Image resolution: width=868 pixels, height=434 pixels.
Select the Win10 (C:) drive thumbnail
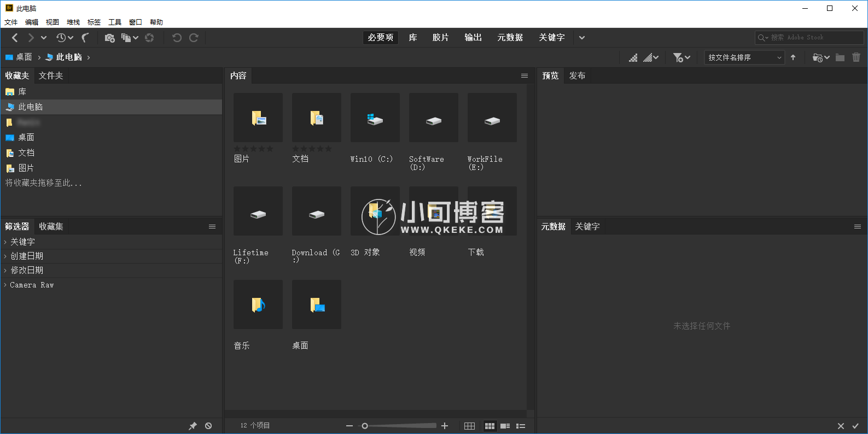(375, 118)
